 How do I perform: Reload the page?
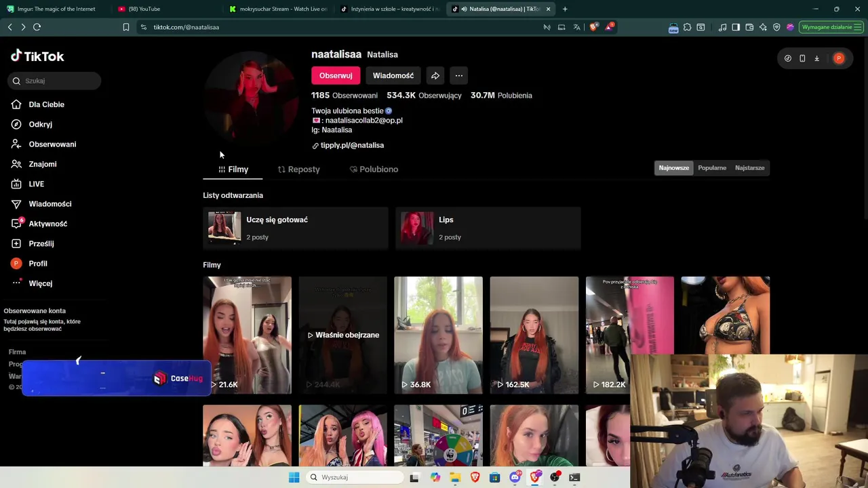pyautogui.click(x=37, y=27)
